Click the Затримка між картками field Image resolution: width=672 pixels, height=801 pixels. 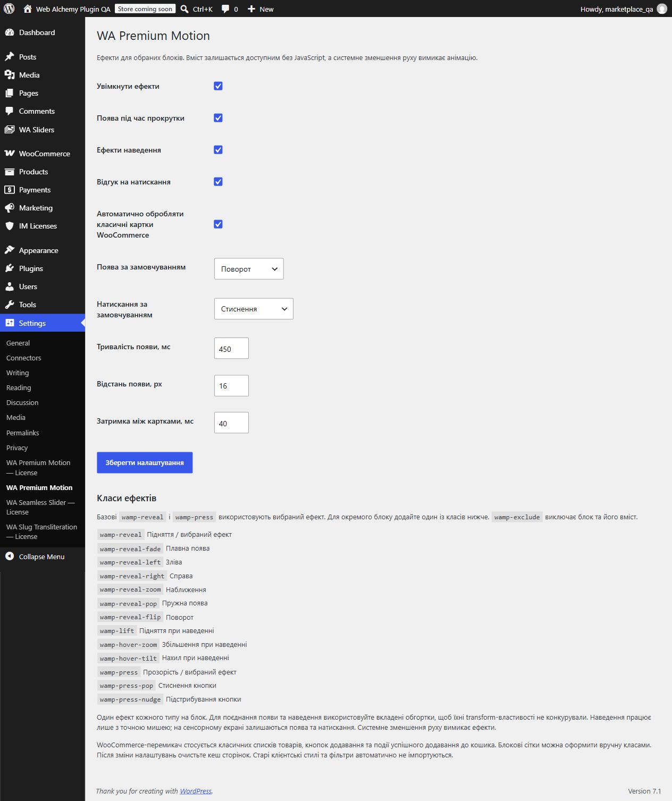(231, 423)
